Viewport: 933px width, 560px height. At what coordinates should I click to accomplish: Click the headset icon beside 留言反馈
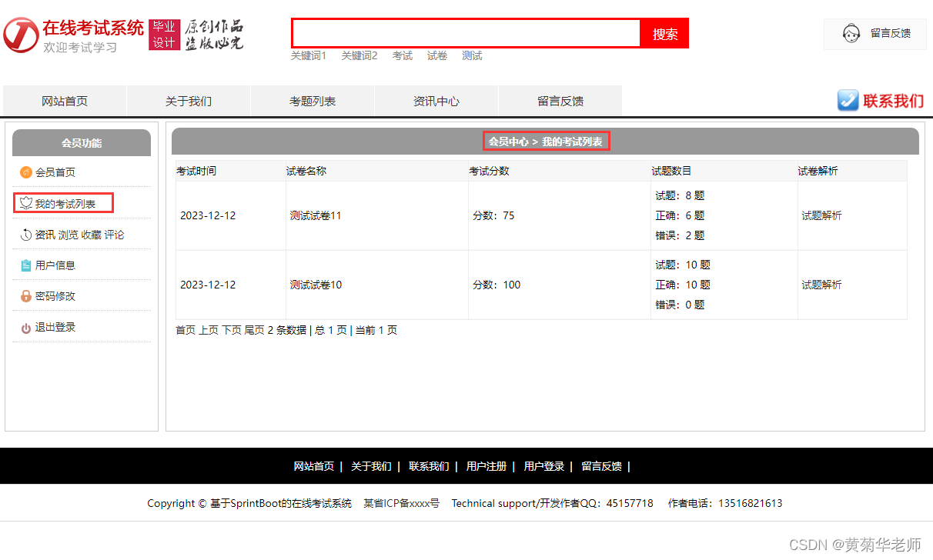[x=851, y=33]
